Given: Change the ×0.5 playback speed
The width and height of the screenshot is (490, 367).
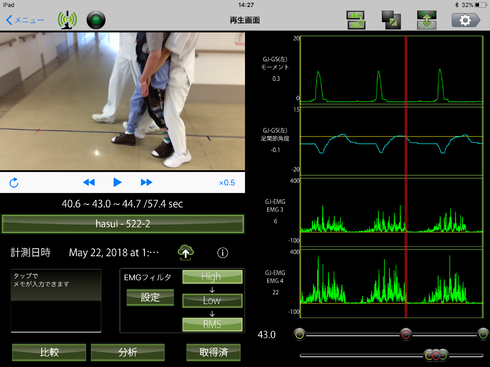Looking at the screenshot, I should [x=227, y=183].
